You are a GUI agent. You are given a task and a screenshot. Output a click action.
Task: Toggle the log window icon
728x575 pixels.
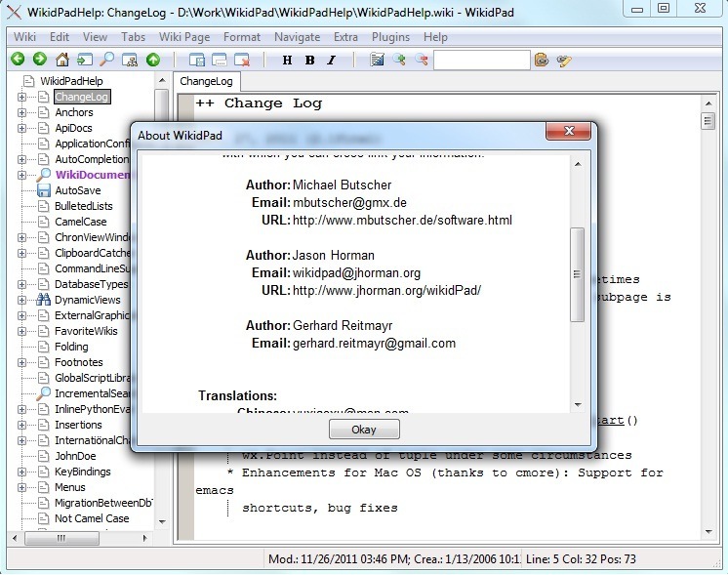coord(220,60)
